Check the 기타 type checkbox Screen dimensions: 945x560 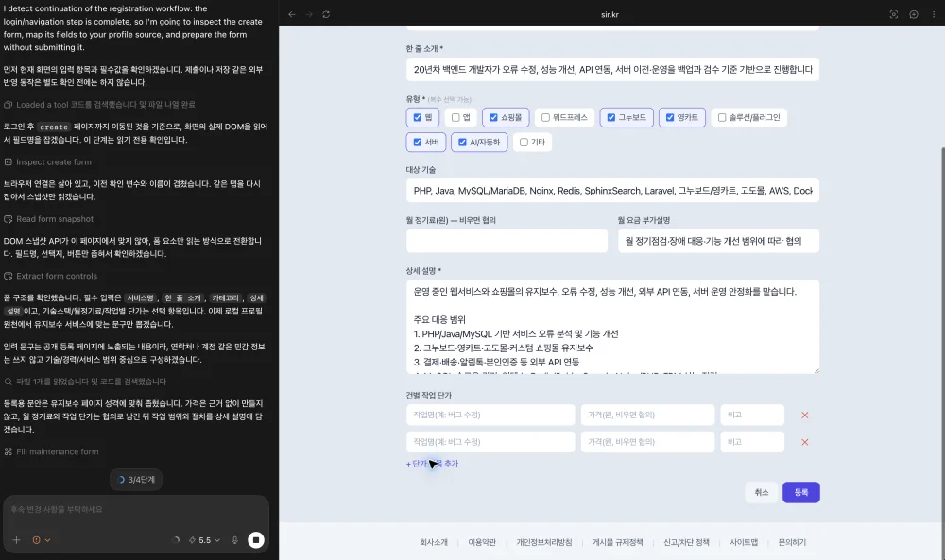click(524, 142)
